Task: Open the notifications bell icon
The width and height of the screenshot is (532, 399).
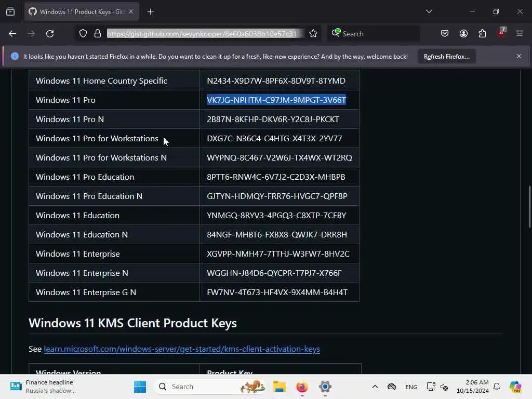Action: pyautogui.click(x=497, y=387)
